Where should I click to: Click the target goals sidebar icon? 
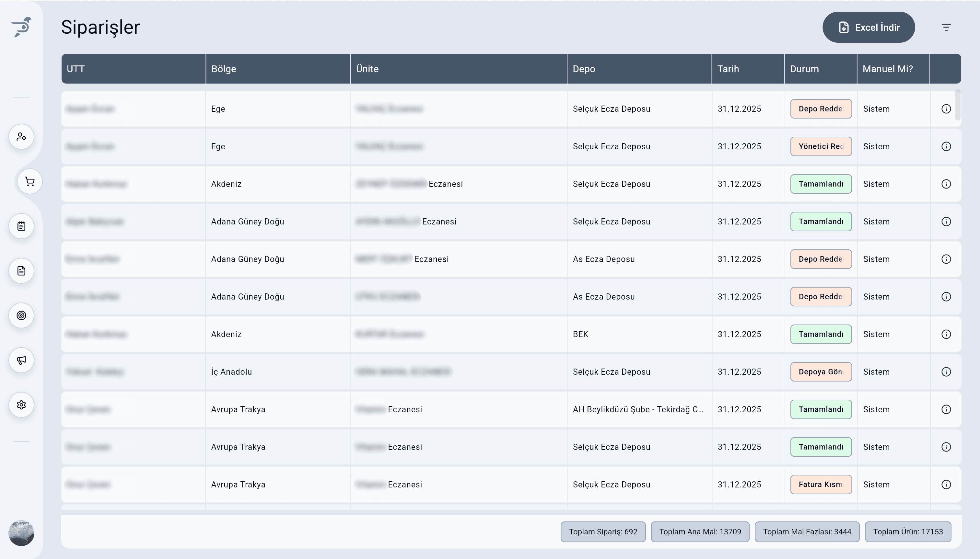click(21, 315)
